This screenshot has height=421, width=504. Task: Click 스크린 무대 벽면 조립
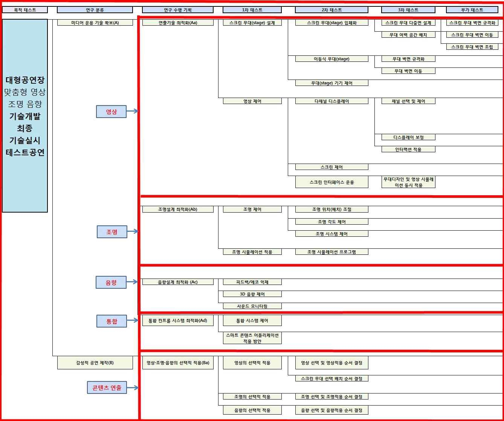(x=472, y=47)
